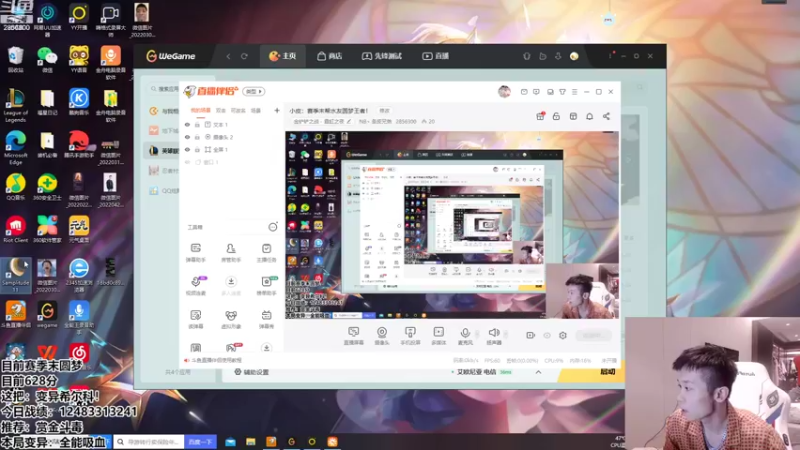This screenshot has height=450, width=800.
Task: Open WeGame 先锋测试 tab
Action: [382, 56]
